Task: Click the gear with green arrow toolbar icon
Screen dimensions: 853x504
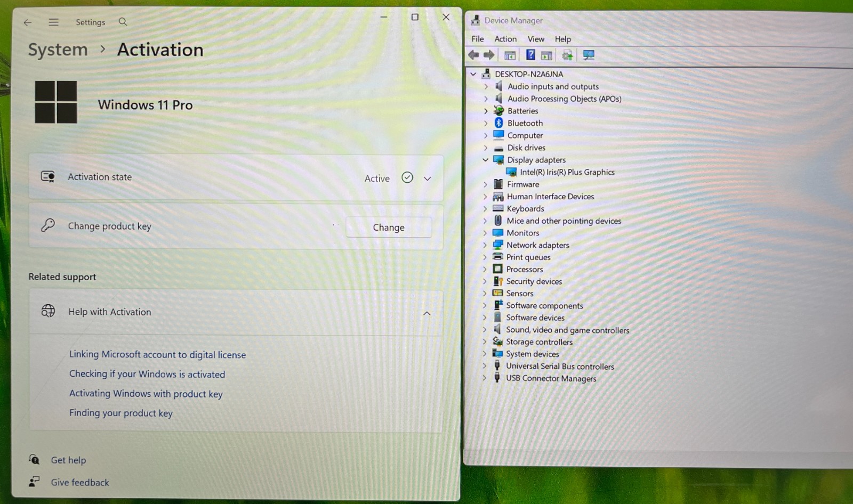Action: [x=568, y=55]
